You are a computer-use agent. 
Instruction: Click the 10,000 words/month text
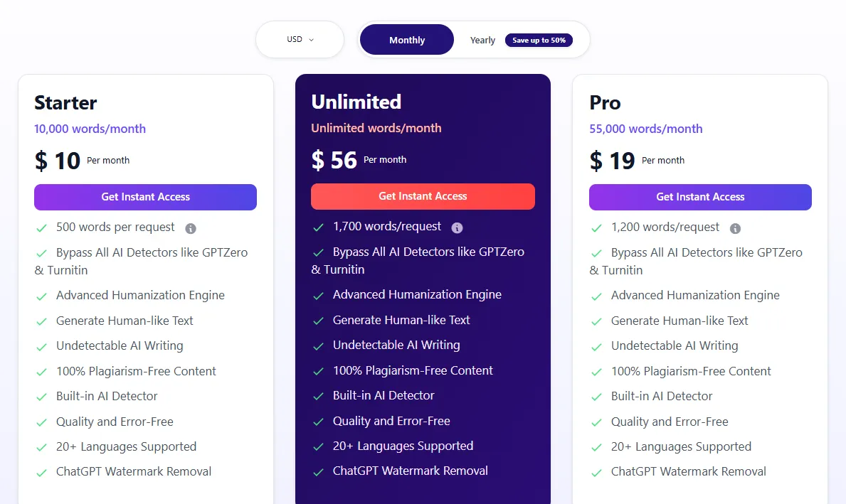90,129
